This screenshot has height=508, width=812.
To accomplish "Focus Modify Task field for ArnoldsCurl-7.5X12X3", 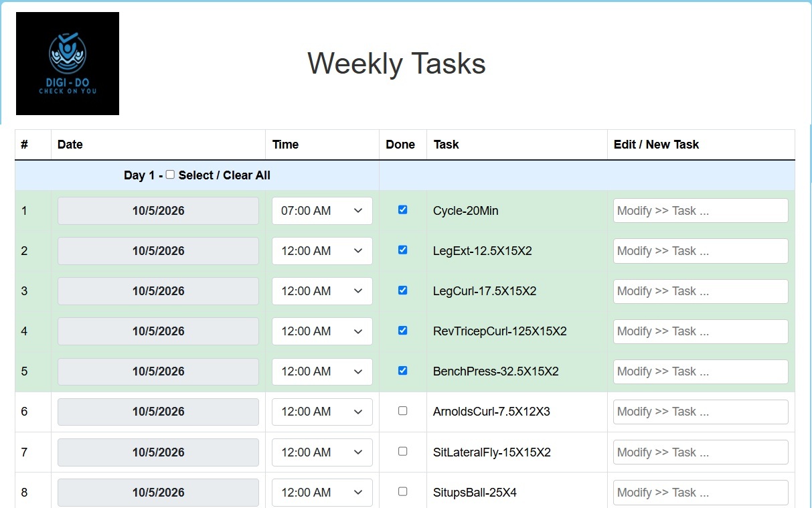I will pyautogui.click(x=701, y=412).
